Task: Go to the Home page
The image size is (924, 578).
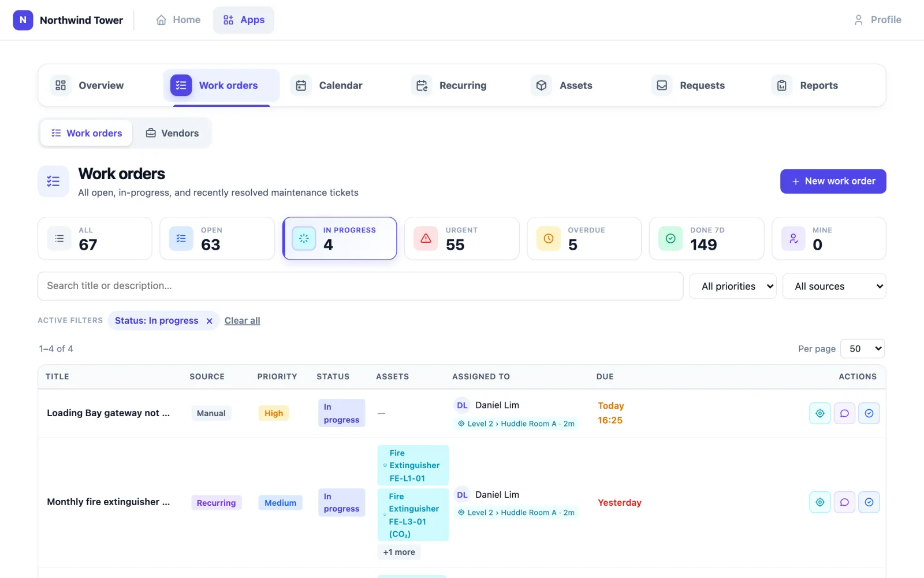Action: pyautogui.click(x=178, y=20)
